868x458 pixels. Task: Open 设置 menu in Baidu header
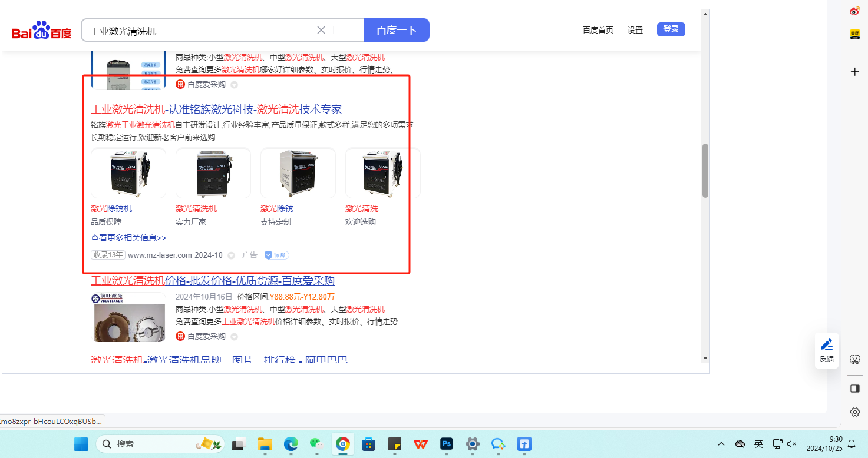point(635,30)
